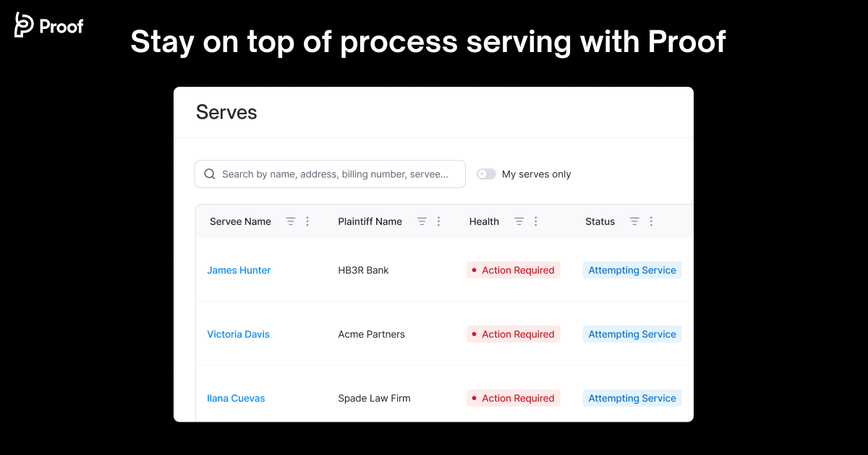
Task: Toggle the My serves only switch
Action: (486, 174)
